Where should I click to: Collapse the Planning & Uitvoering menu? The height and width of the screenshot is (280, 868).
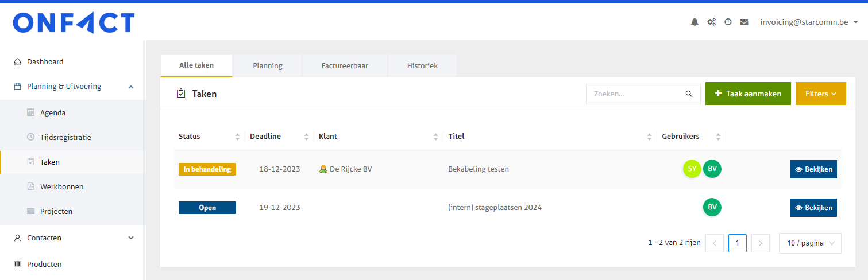[131, 87]
